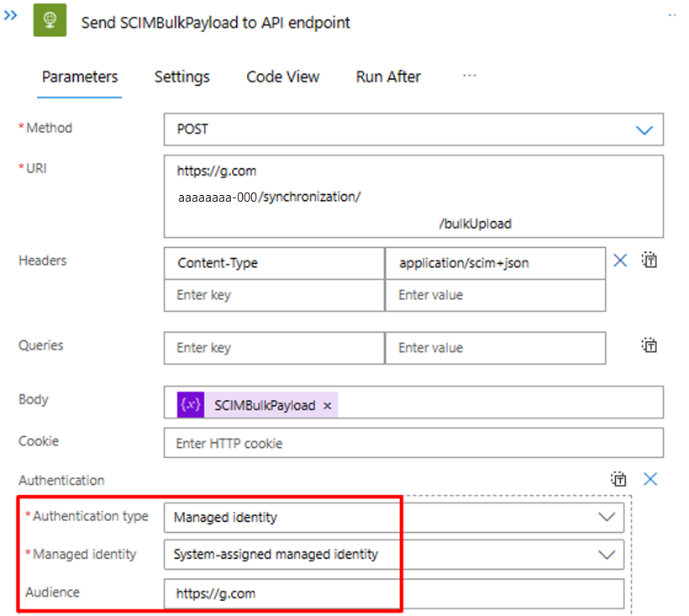Switch Authentication to raw text input mode
689x616 pixels.
pyautogui.click(x=619, y=479)
